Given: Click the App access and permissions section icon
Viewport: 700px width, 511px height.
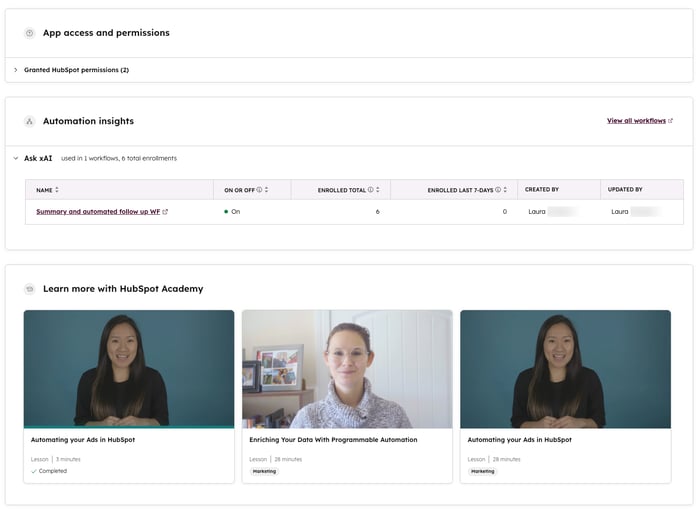Looking at the screenshot, I should tap(29, 33).
